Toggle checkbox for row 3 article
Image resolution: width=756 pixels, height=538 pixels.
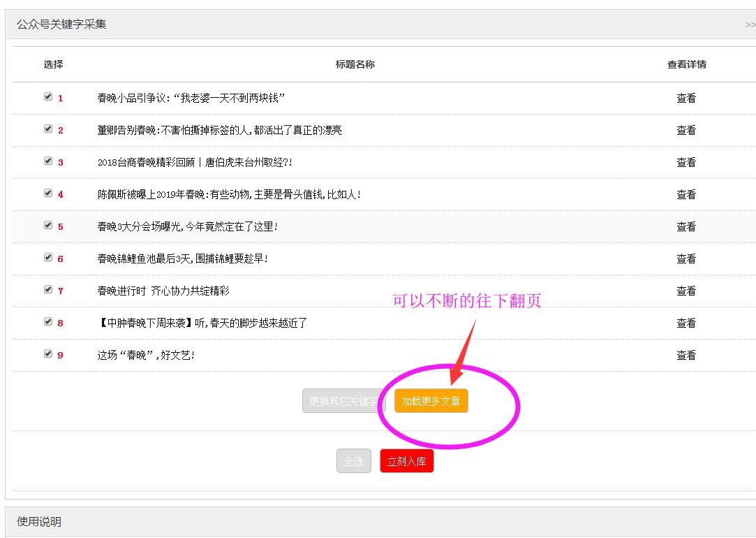coord(48,161)
